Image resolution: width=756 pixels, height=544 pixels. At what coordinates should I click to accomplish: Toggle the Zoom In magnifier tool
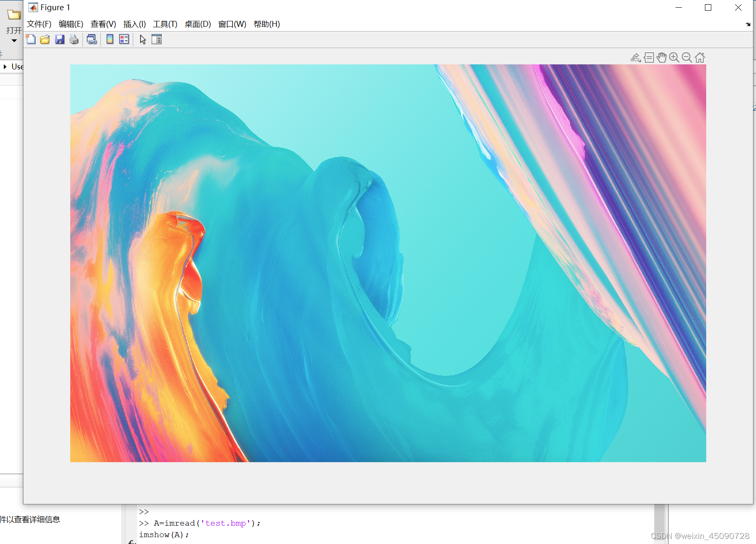pos(674,58)
